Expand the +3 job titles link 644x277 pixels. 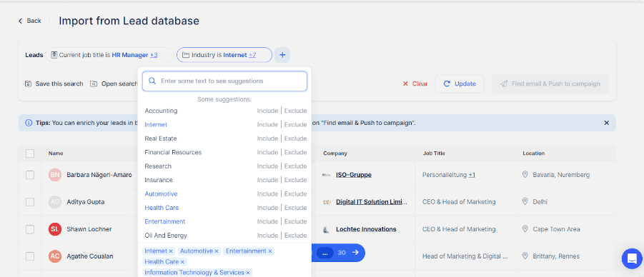coord(154,55)
